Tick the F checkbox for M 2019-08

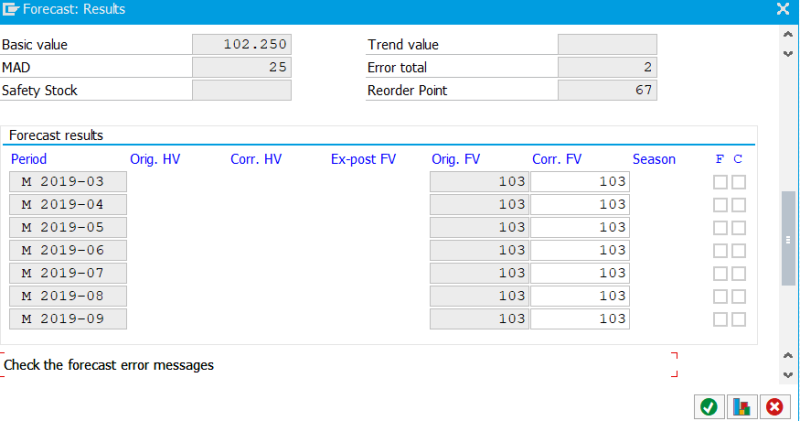(720, 296)
